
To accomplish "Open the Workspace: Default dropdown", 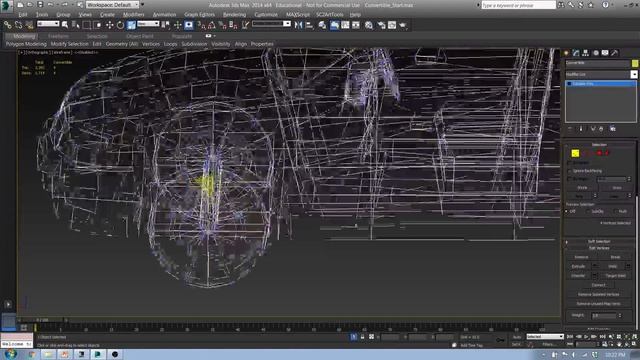I will pos(113,5).
